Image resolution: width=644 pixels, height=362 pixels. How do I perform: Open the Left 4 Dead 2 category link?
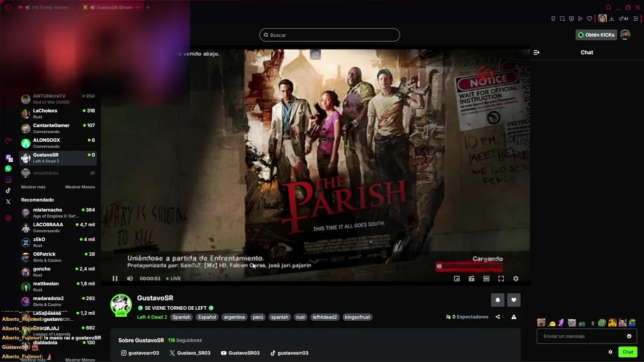coord(152,317)
